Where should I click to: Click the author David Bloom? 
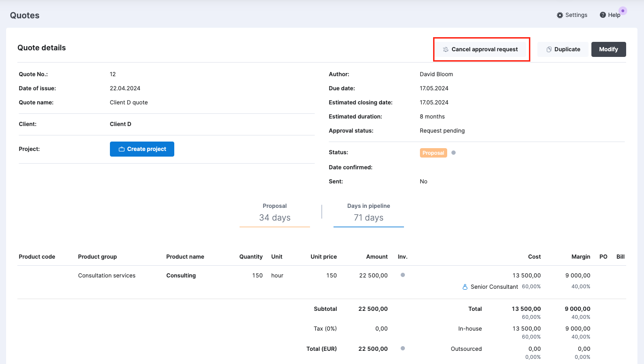tap(436, 74)
